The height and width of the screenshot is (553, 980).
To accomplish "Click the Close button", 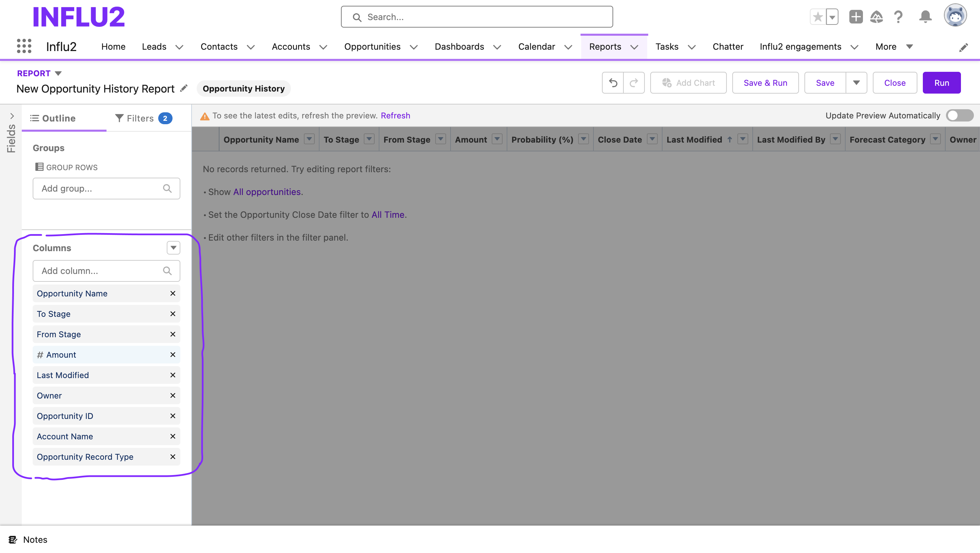I will pyautogui.click(x=894, y=83).
